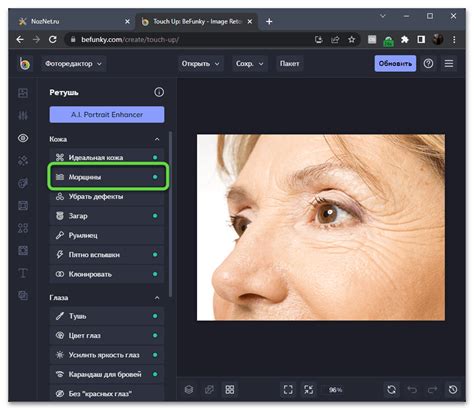The height and width of the screenshot is (410, 474).
Task: Click the Пакет button
Action: pyautogui.click(x=289, y=63)
